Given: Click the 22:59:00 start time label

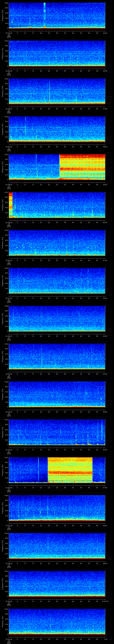Looking at the screenshot, I should tap(9, 601).
